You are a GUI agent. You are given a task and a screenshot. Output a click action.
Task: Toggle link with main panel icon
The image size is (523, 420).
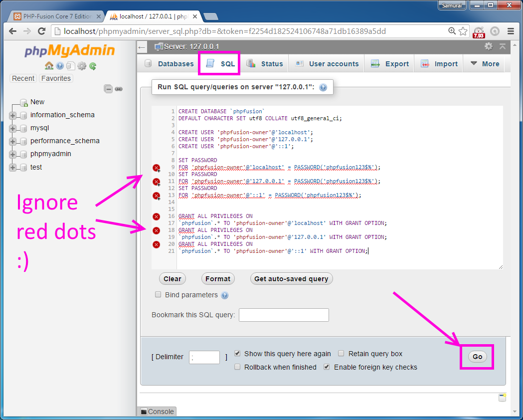pyautogui.click(x=119, y=89)
